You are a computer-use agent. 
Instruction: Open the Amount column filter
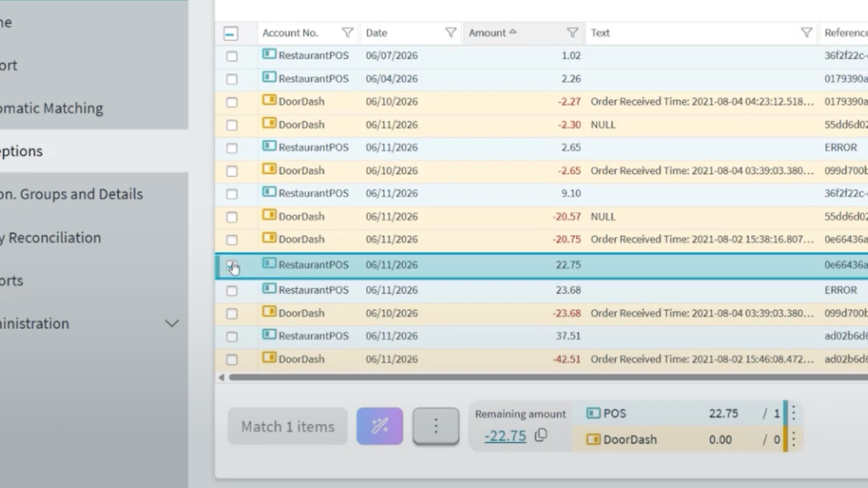tap(572, 33)
